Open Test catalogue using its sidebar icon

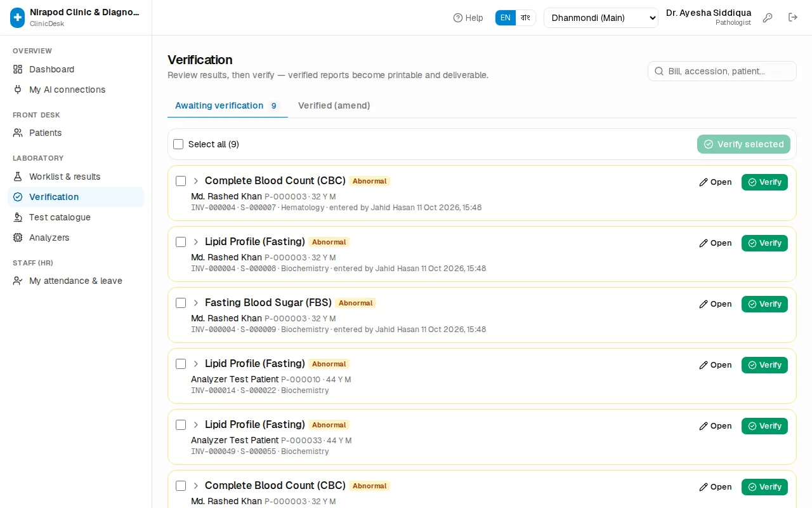pyautogui.click(x=18, y=217)
